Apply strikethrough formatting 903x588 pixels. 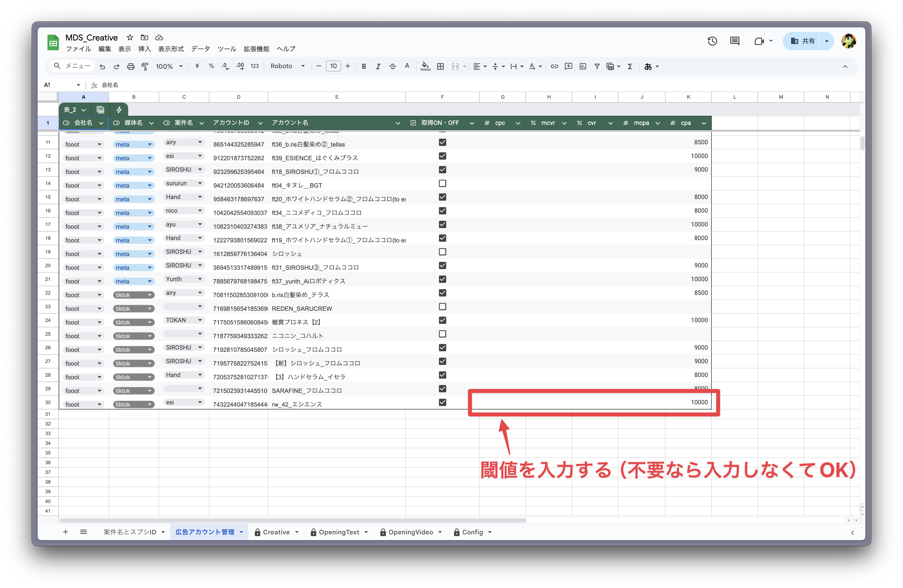[392, 66]
